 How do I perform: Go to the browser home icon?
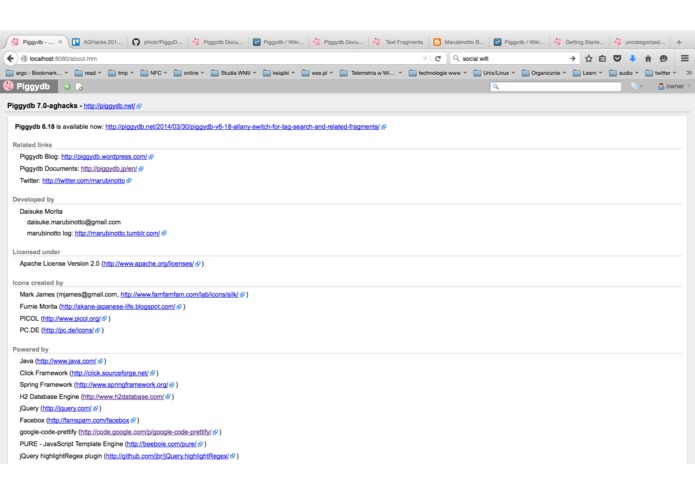tap(648, 58)
